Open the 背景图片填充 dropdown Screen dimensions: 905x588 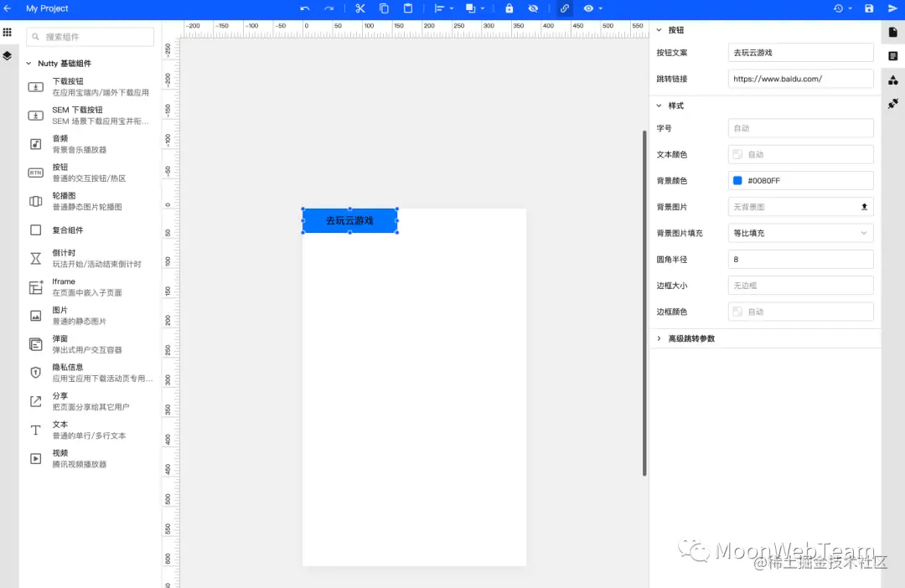coord(800,233)
